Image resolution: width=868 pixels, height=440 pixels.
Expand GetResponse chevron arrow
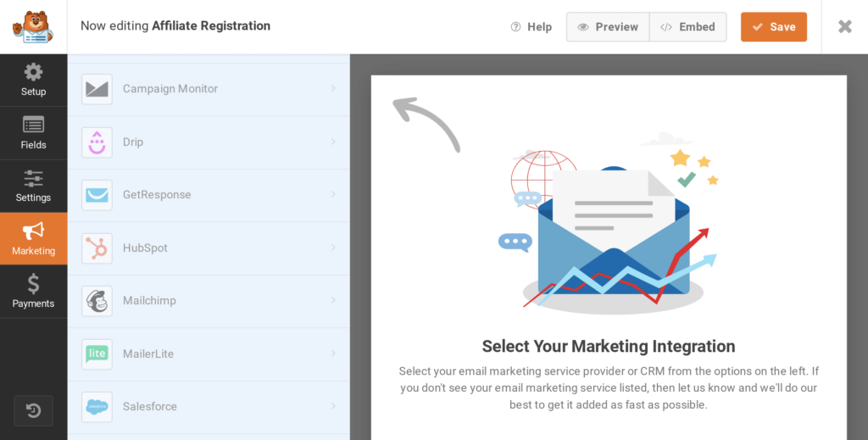(x=333, y=194)
